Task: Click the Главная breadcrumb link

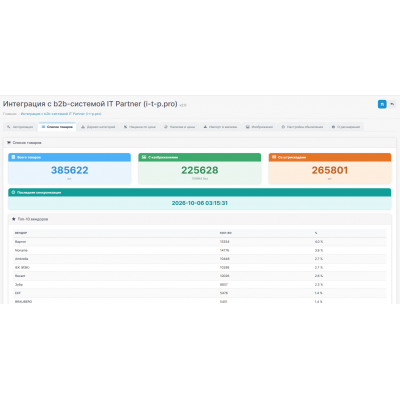Action: click(10, 114)
